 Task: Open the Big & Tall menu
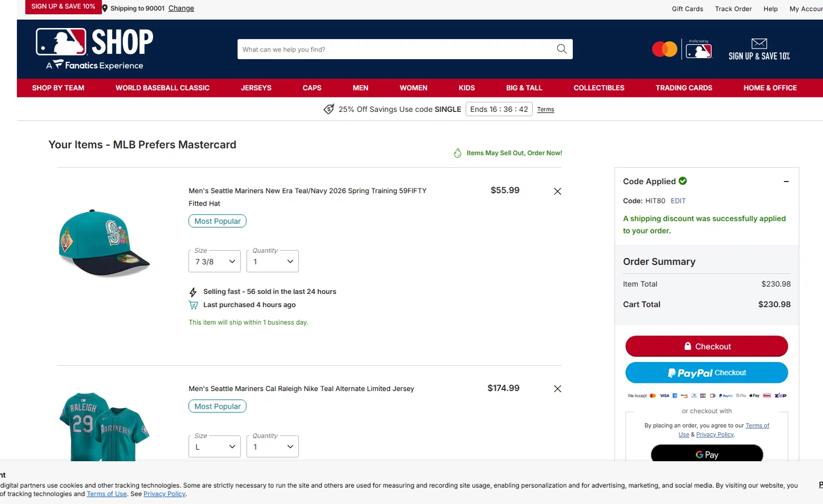coord(524,88)
